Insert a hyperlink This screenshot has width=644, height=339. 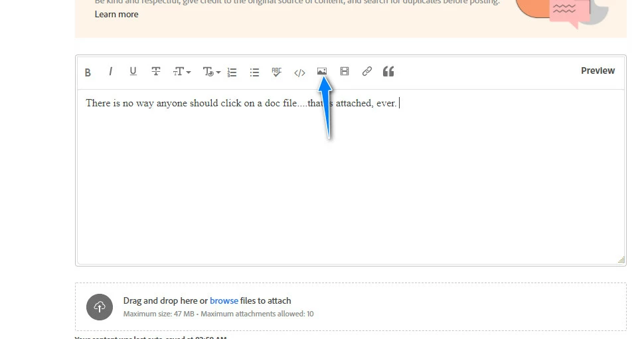pyautogui.click(x=366, y=71)
